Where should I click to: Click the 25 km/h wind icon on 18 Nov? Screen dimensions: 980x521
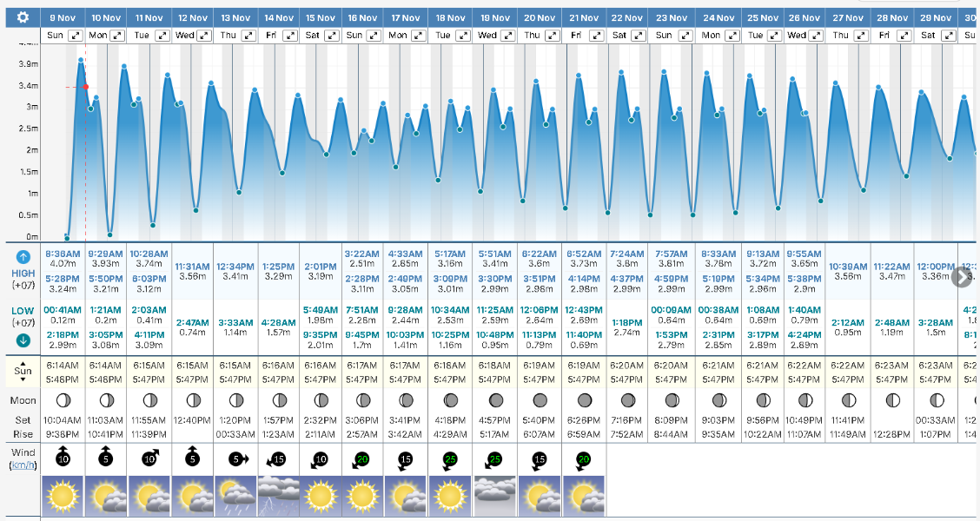[451, 458]
